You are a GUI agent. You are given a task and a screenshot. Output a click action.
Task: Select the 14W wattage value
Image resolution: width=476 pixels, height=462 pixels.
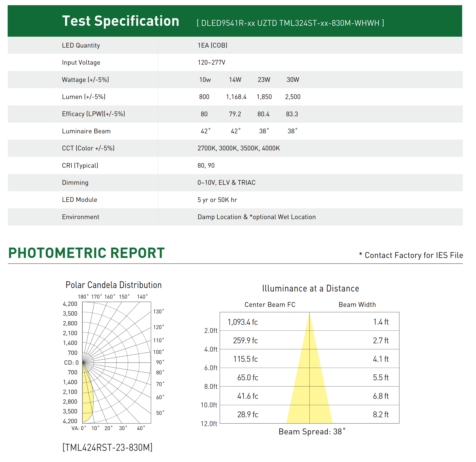[x=235, y=80]
